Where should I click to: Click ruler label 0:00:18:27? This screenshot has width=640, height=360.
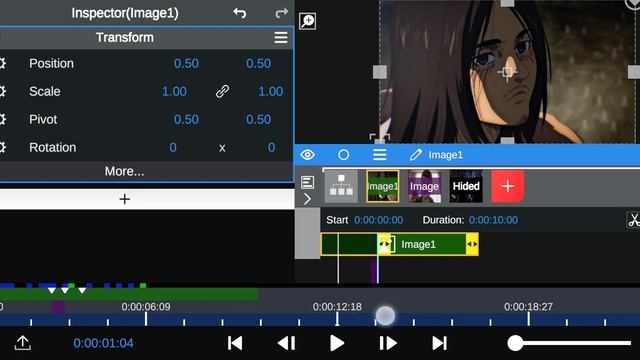(529, 307)
